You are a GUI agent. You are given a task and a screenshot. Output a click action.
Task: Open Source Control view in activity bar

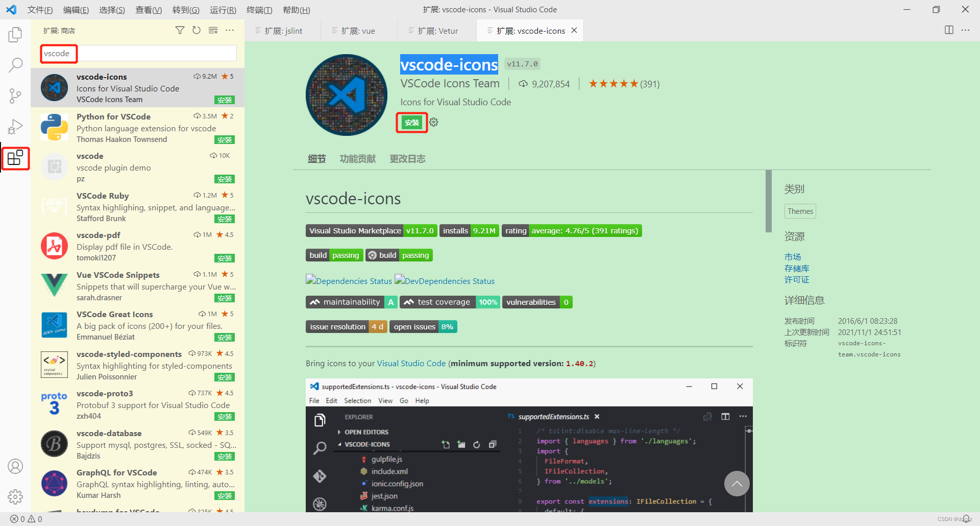[15, 95]
